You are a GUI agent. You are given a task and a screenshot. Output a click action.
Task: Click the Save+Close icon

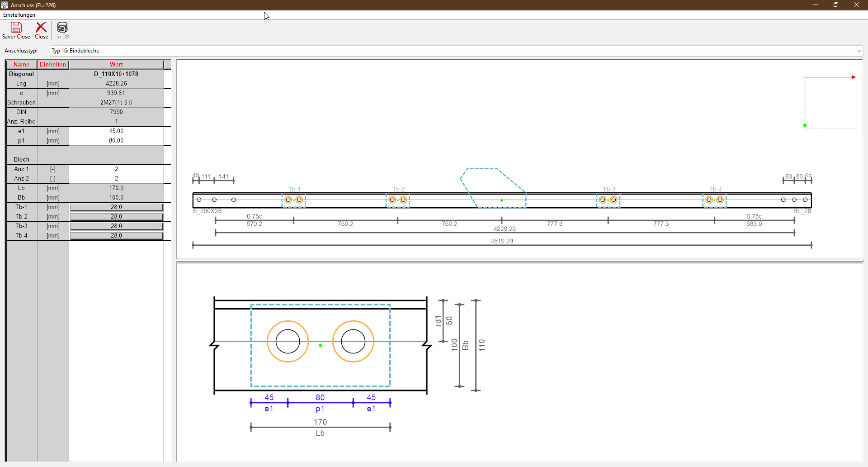(x=16, y=28)
